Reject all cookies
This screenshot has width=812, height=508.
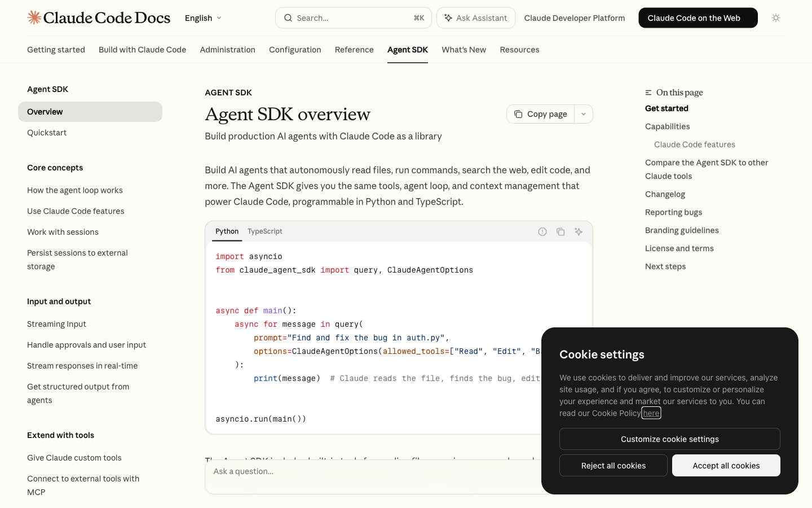tap(614, 466)
